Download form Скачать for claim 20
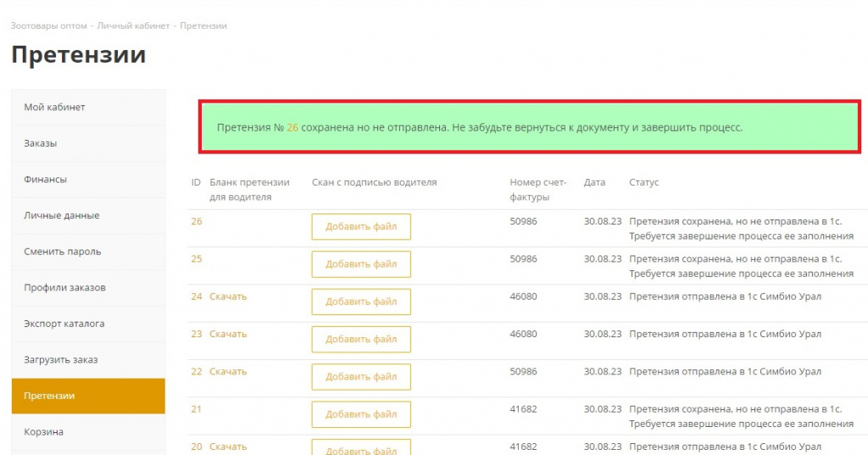This screenshot has height=455, width=868. point(228,447)
